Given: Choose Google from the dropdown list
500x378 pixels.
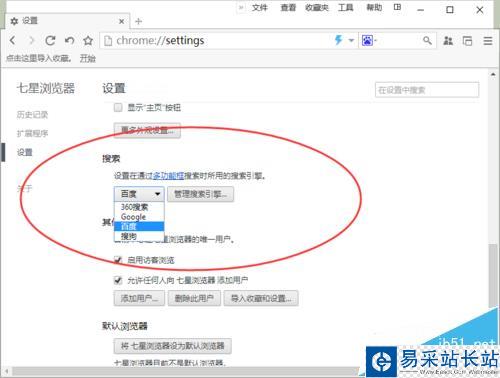Looking at the screenshot, I should (139, 217).
